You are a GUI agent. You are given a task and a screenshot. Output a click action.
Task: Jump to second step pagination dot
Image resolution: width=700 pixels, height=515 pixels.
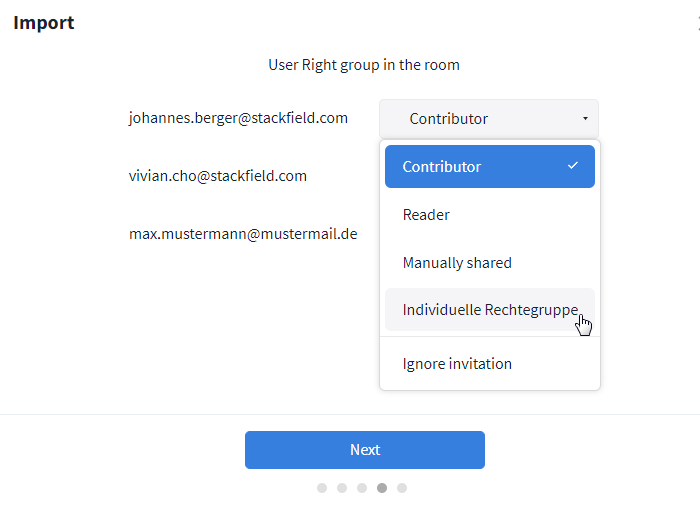click(342, 488)
